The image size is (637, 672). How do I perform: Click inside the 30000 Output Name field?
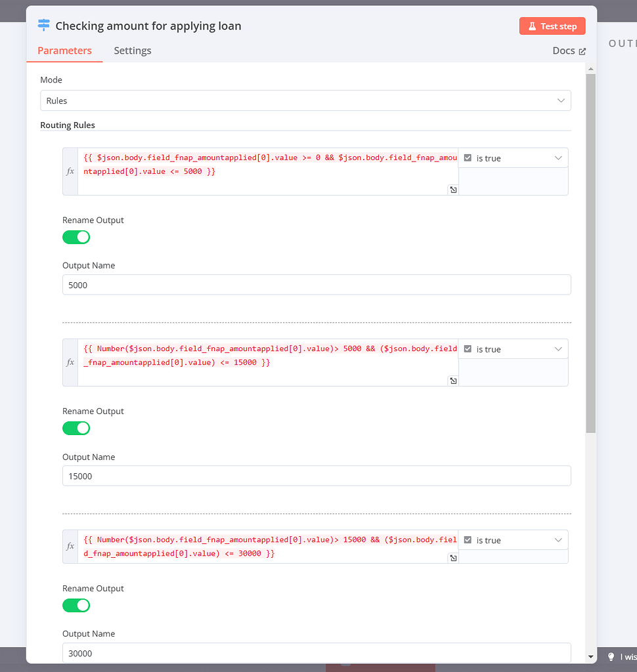(318, 653)
